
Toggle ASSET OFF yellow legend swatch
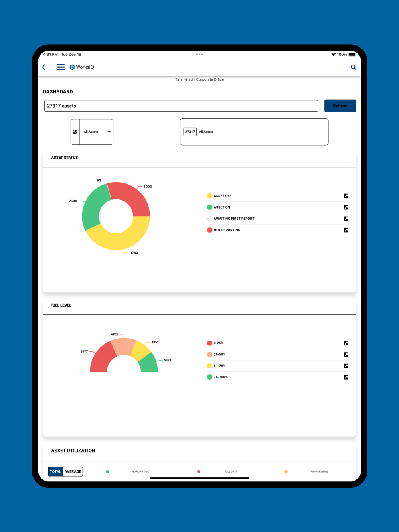pyautogui.click(x=210, y=196)
